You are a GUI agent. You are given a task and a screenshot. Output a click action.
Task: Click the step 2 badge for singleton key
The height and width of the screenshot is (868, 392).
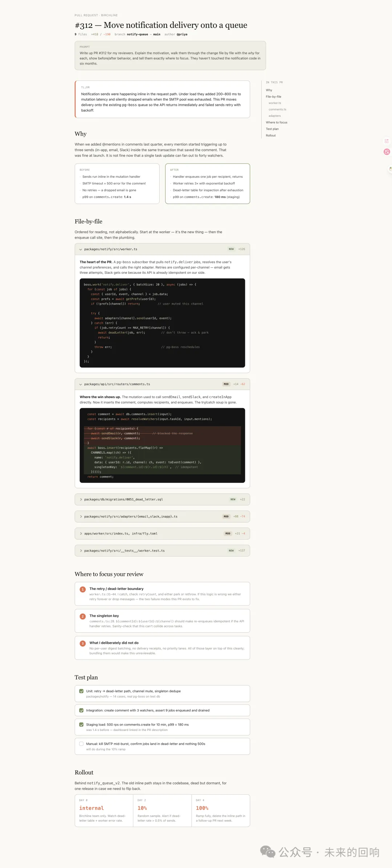(x=83, y=616)
